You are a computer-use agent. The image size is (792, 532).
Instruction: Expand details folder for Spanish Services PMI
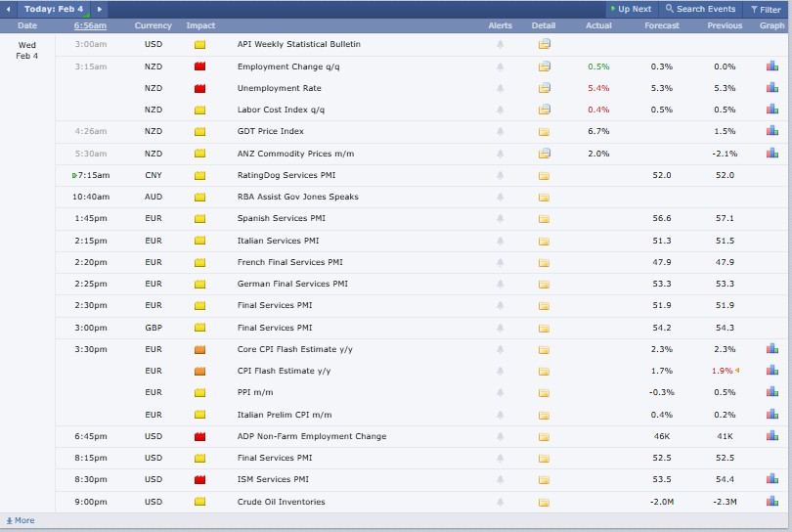click(x=544, y=219)
